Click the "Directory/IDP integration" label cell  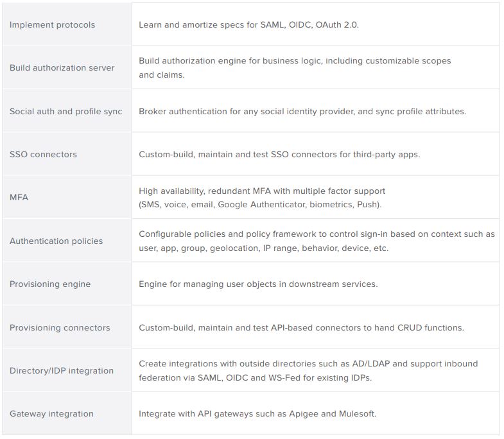62,371
